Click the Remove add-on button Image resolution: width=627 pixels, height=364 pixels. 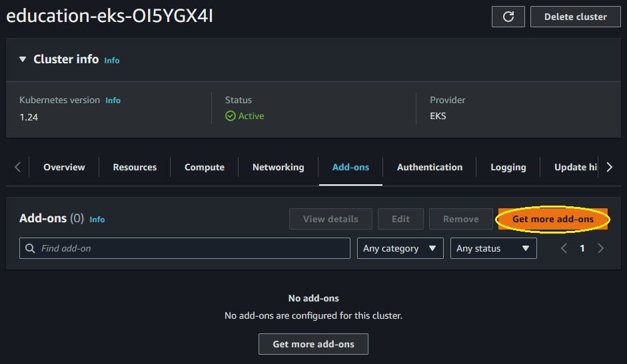[x=460, y=219]
